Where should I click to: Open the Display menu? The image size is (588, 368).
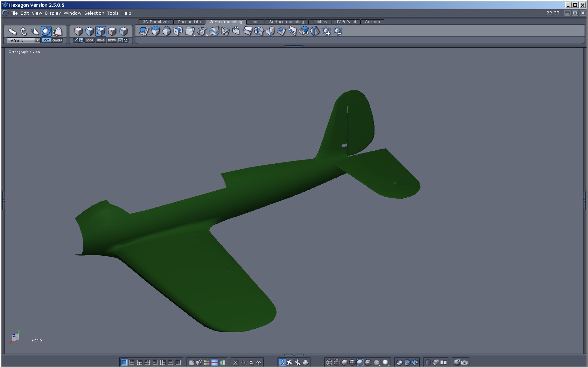[x=53, y=13]
